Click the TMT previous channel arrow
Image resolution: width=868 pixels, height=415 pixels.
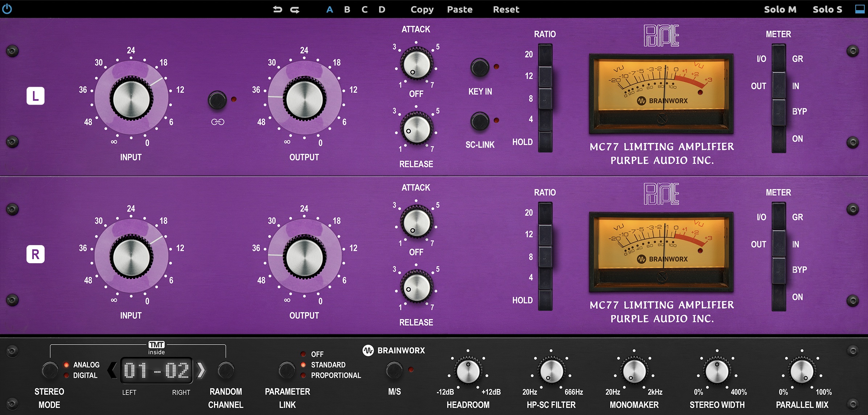pos(112,370)
